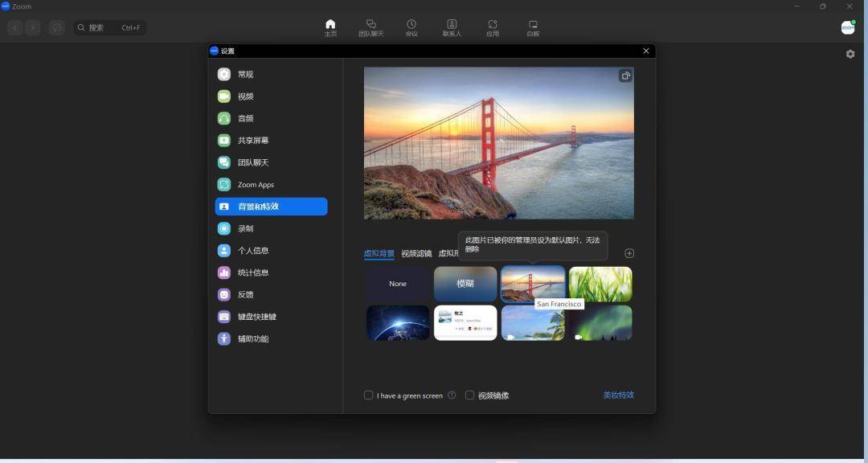Open the settings gear icon
Image resolution: width=868 pixels, height=463 pixels.
(x=850, y=53)
